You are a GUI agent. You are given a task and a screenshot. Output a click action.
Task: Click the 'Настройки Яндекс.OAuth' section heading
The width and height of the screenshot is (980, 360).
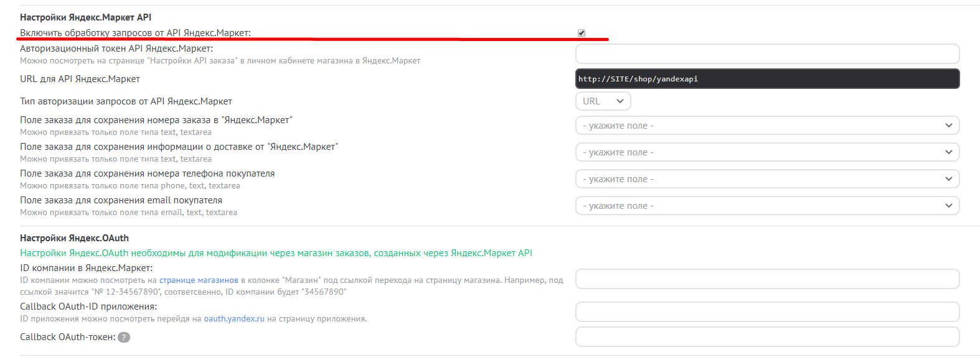click(74, 238)
